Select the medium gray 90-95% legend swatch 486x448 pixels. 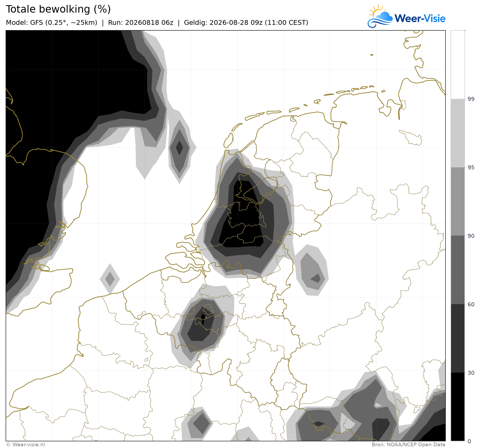pyautogui.click(x=457, y=201)
